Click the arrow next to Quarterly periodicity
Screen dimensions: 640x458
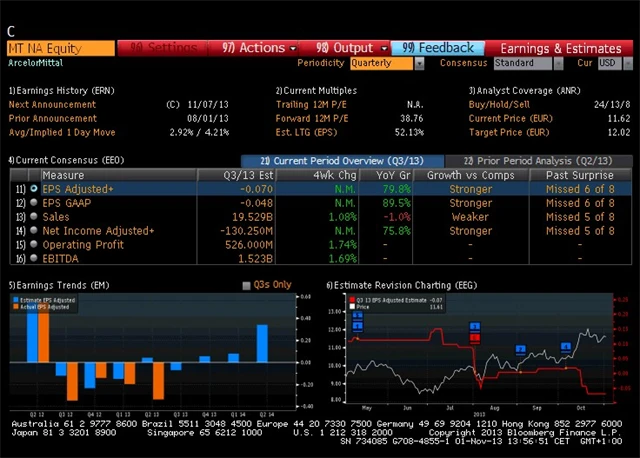pyautogui.click(x=420, y=63)
